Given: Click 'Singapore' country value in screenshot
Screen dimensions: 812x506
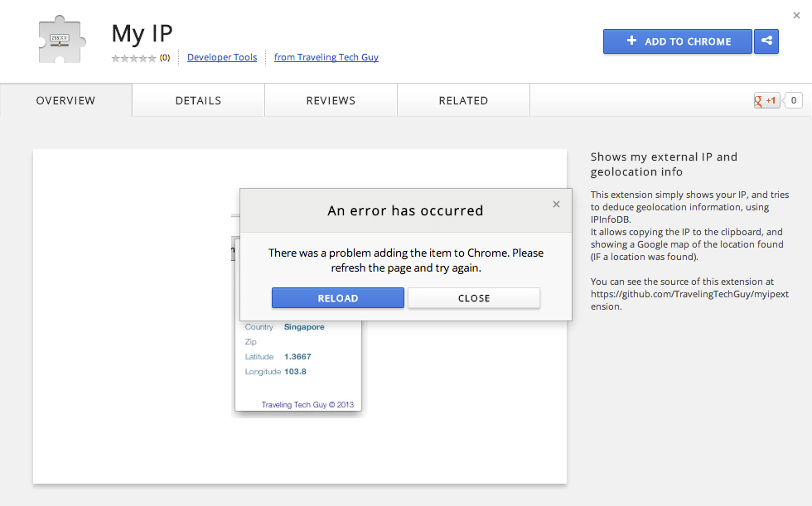Looking at the screenshot, I should tap(304, 327).
